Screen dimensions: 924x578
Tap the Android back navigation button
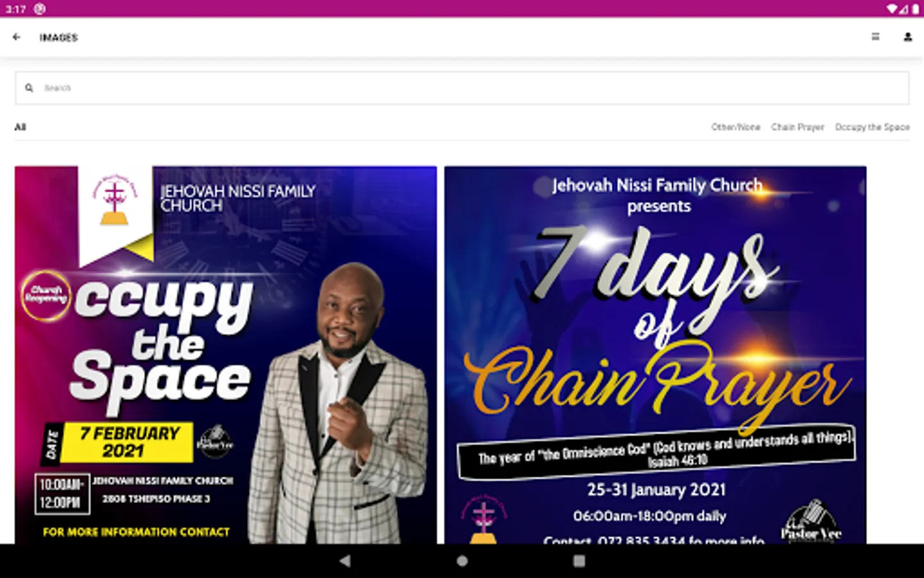(x=345, y=561)
